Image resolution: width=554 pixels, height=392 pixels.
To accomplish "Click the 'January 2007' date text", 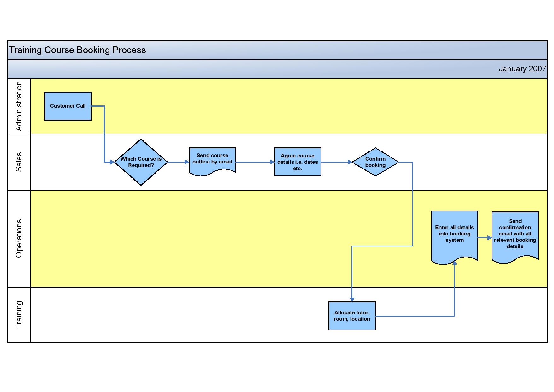I will (522, 69).
